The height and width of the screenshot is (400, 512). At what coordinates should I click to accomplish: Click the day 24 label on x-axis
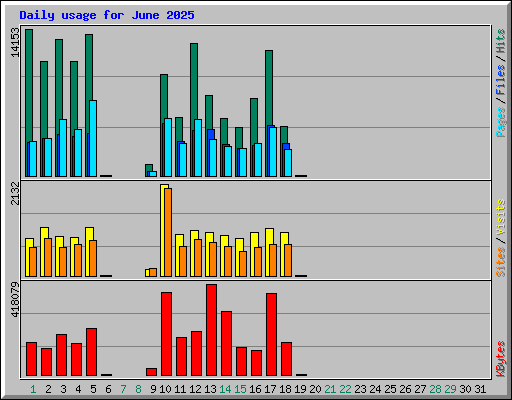pos(375,389)
